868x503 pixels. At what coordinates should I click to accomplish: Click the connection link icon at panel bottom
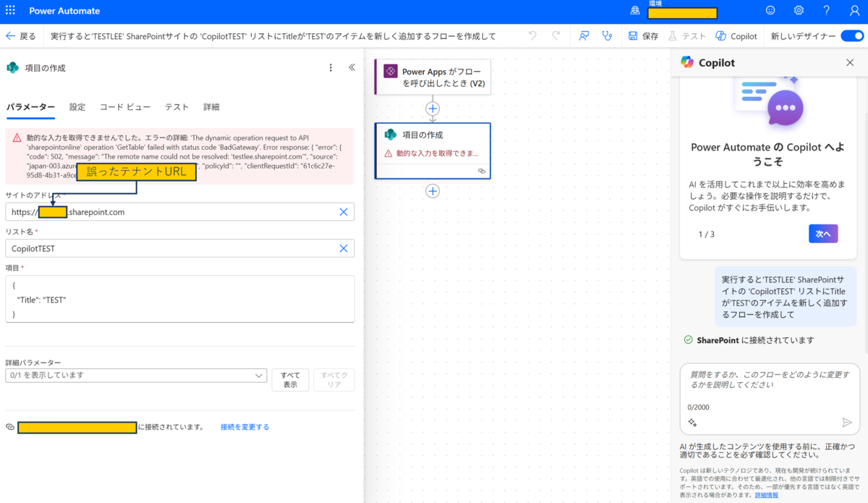10,427
